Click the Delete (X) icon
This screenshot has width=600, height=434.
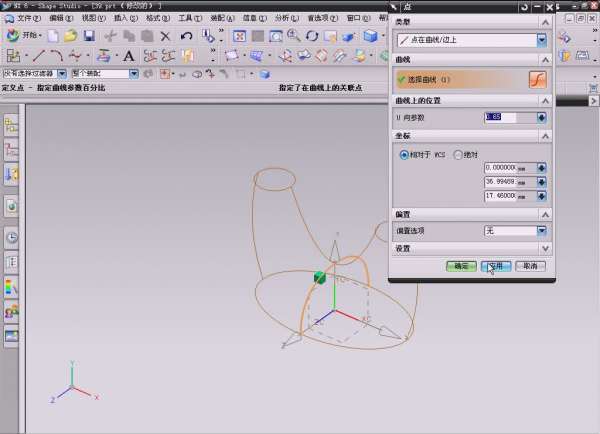[166, 36]
